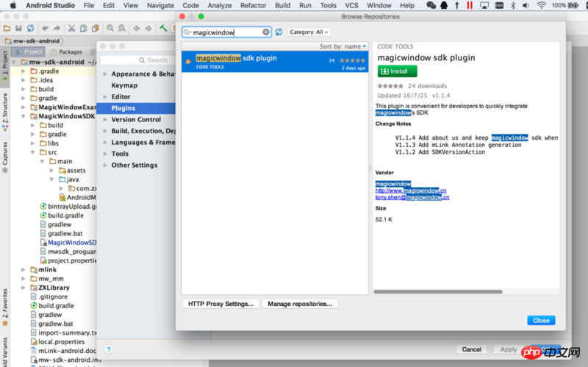Expand Appearance & Behavior settings group
Screen dimensions: 588x367
pos(105,74)
